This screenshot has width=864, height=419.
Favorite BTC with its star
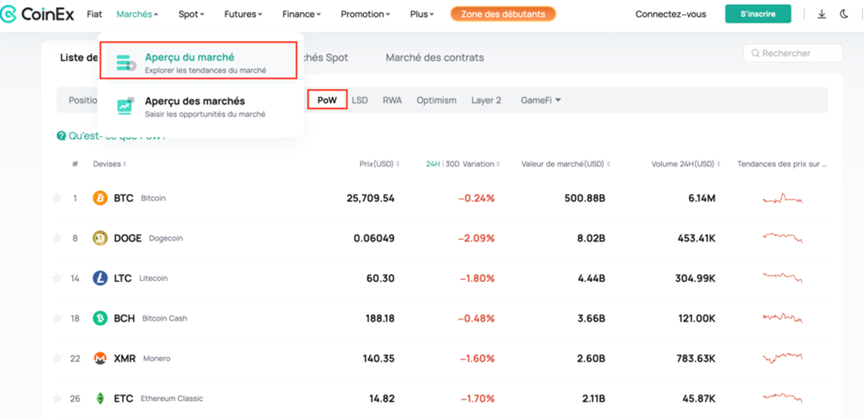click(x=57, y=198)
